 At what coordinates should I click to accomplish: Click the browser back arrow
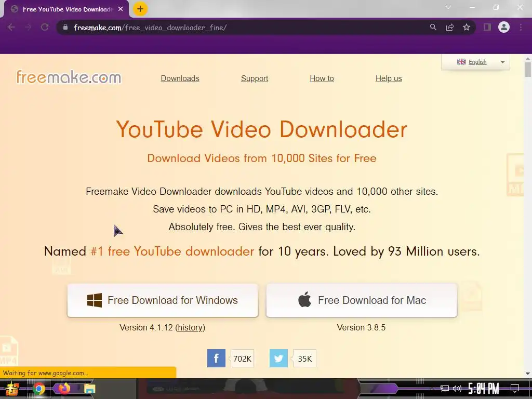click(11, 27)
